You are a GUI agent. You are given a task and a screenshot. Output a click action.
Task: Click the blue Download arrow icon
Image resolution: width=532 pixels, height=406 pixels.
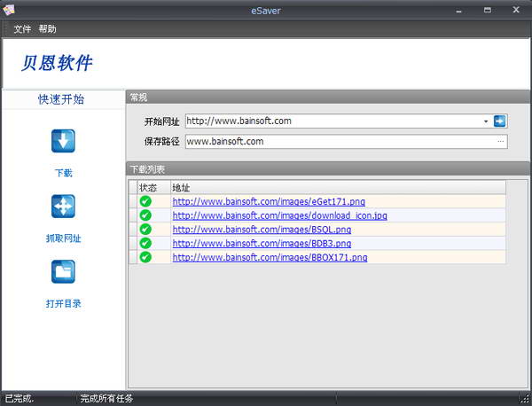[63, 141]
